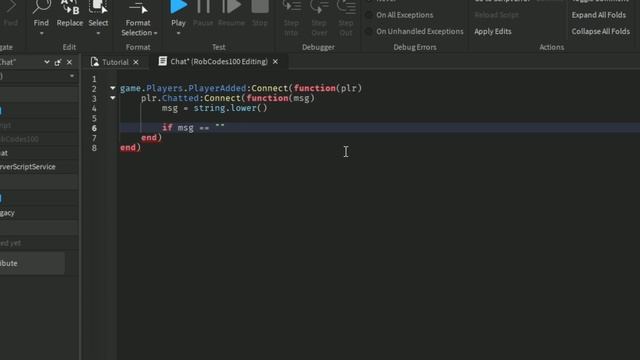This screenshot has width=640, height=360.
Task: Click 'function(plr)' on line 2
Action: point(328,88)
